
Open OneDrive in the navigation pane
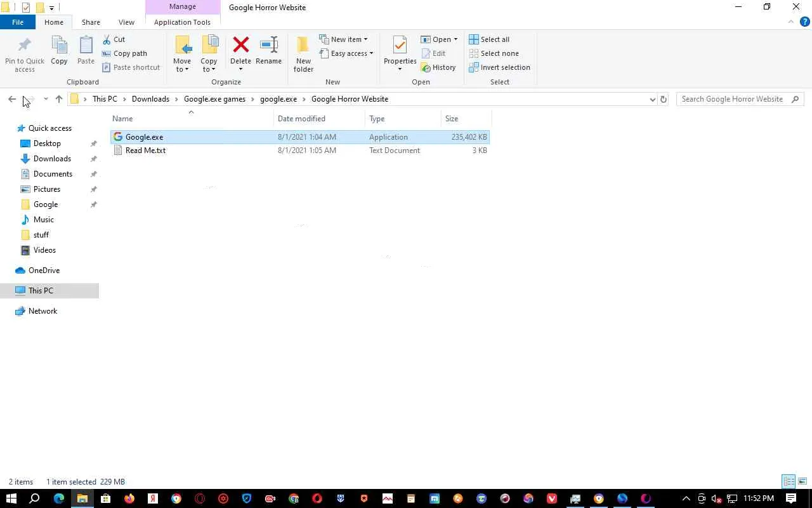[44, 271]
